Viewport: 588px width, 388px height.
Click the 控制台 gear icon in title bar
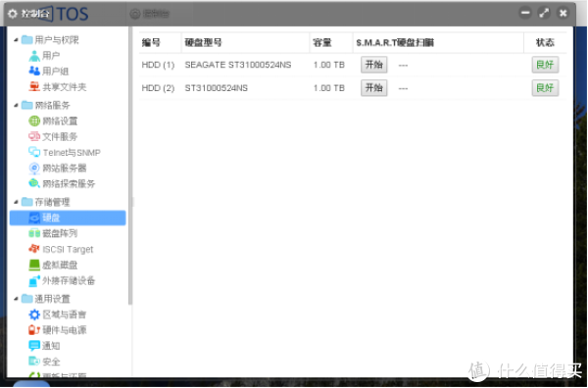coord(13,14)
